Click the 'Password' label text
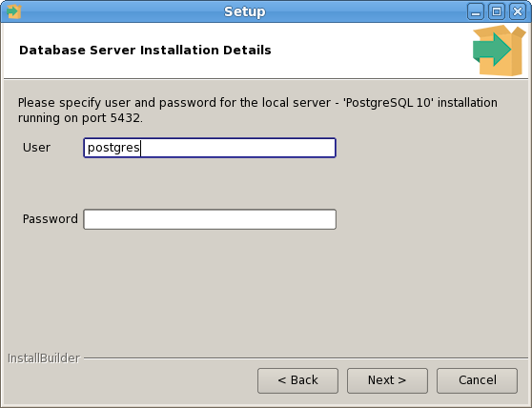This screenshot has width=532, height=408. click(51, 219)
